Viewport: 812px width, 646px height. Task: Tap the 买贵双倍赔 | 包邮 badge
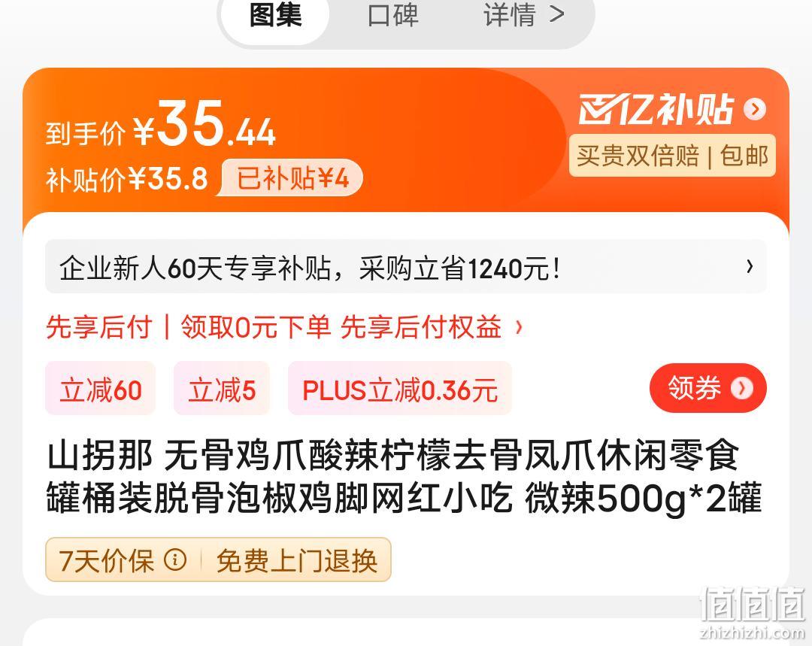672,156
